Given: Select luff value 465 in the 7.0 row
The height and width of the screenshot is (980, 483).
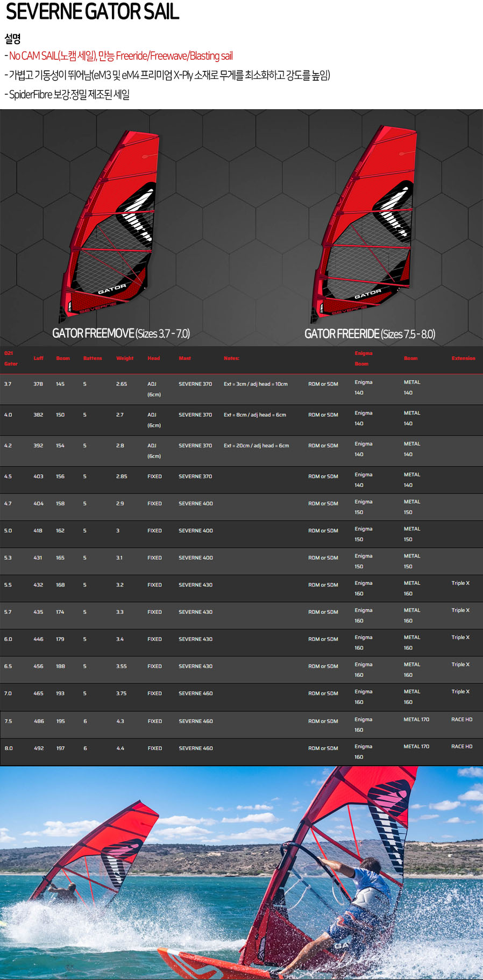Looking at the screenshot, I should point(38,693).
